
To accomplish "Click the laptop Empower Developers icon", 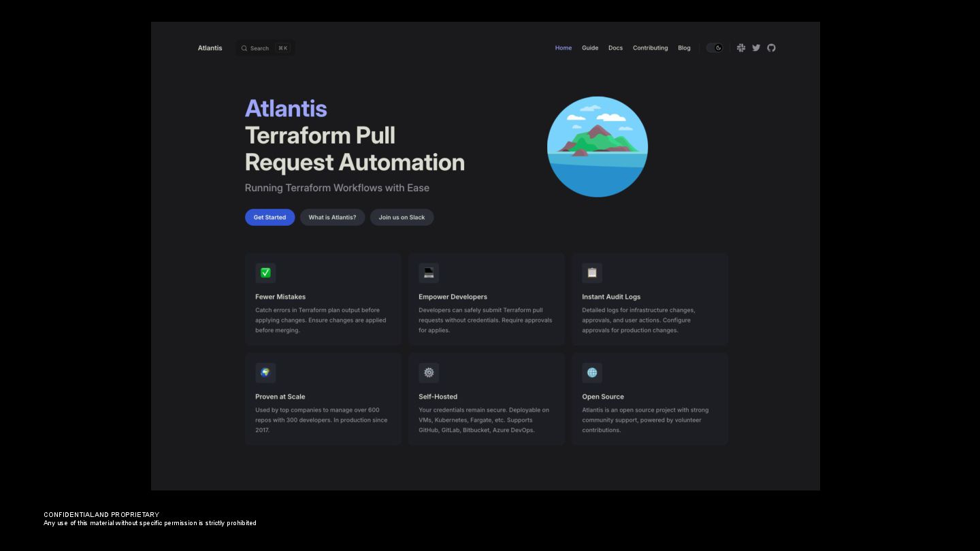I will (x=429, y=273).
